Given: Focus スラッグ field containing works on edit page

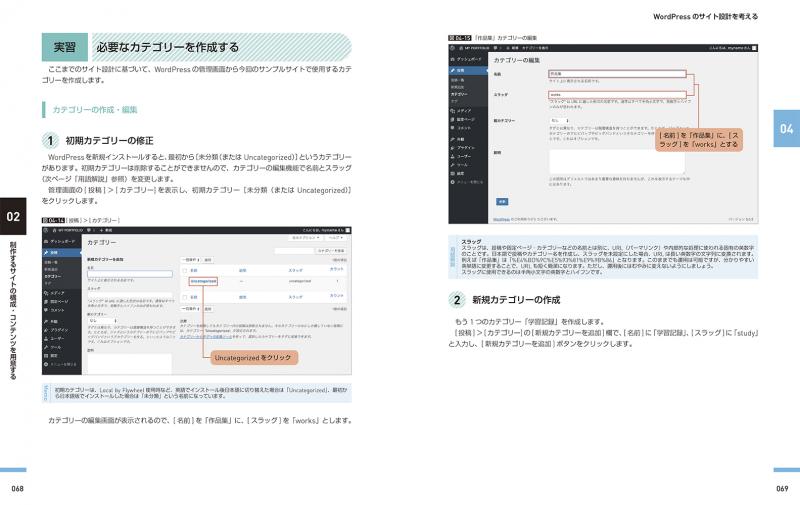Looking at the screenshot, I should pos(617,95).
